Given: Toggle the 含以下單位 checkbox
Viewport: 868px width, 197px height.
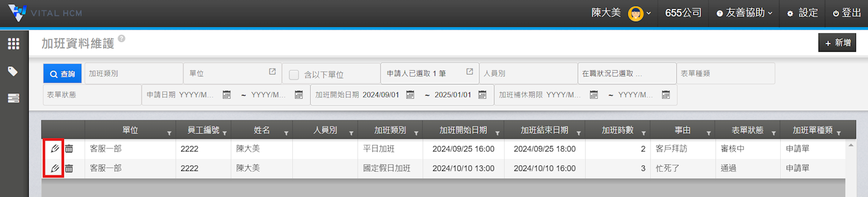Looking at the screenshot, I should [x=294, y=74].
